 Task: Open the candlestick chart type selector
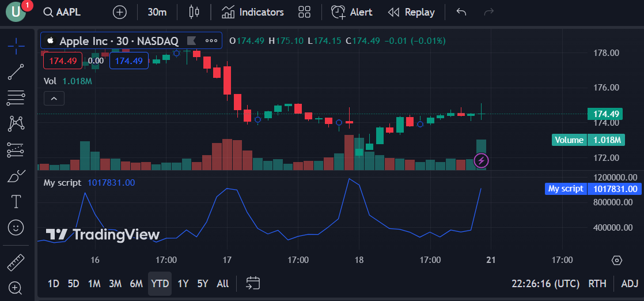[194, 12]
